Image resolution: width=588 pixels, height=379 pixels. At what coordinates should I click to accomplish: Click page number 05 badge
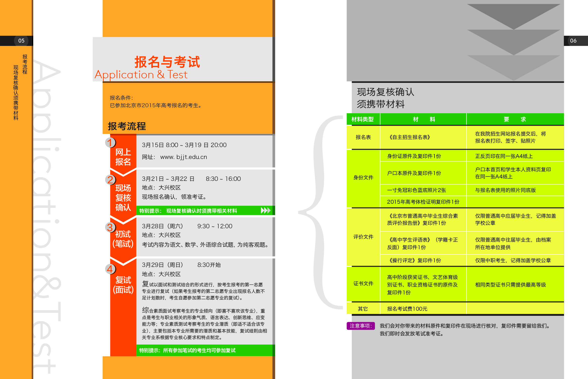[x=21, y=41]
